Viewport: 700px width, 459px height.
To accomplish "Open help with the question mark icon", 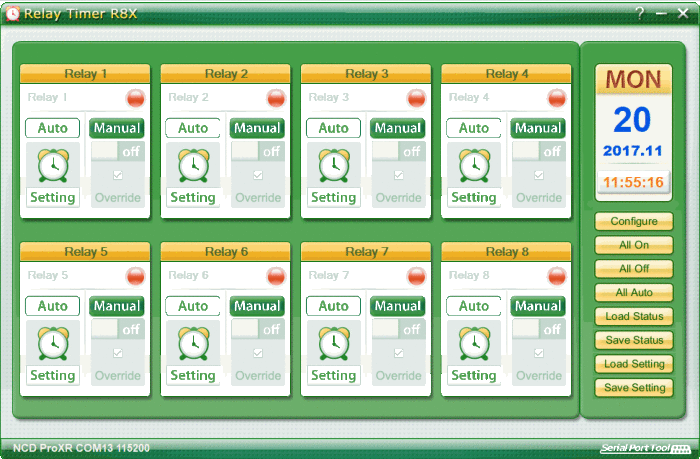I will (x=640, y=13).
